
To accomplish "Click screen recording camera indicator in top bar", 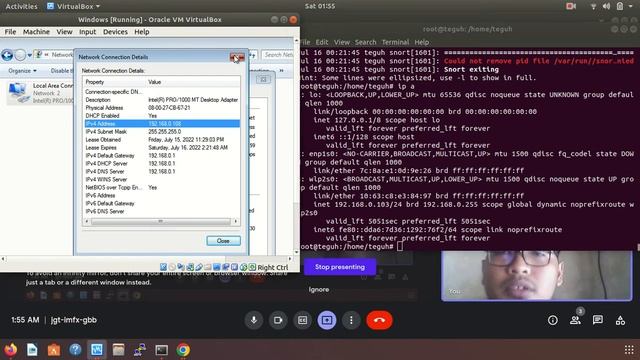I will tap(571, 6).
